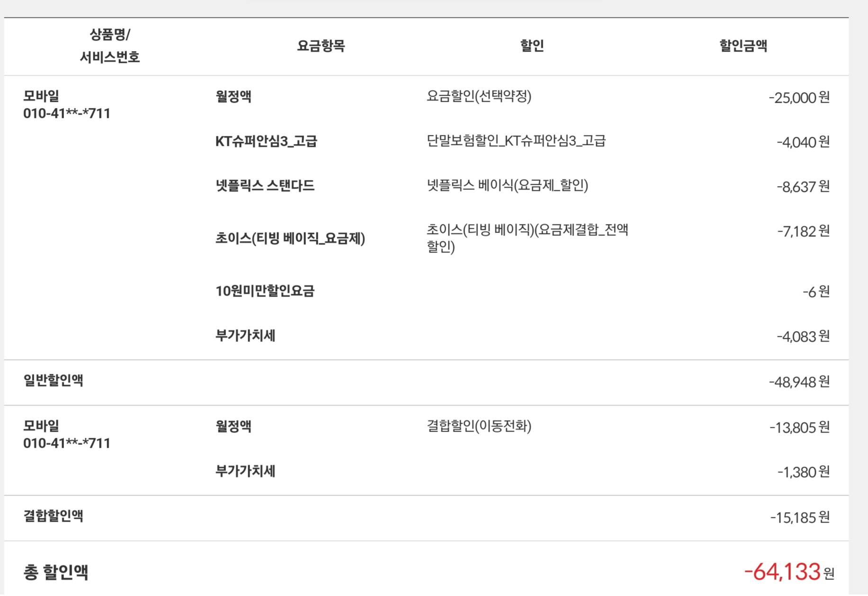Click 넷플릭스 베이식(요금제_할인) discount text
Image resolution: width=868 pixels, height=596 pixels.
click(507, 186)
